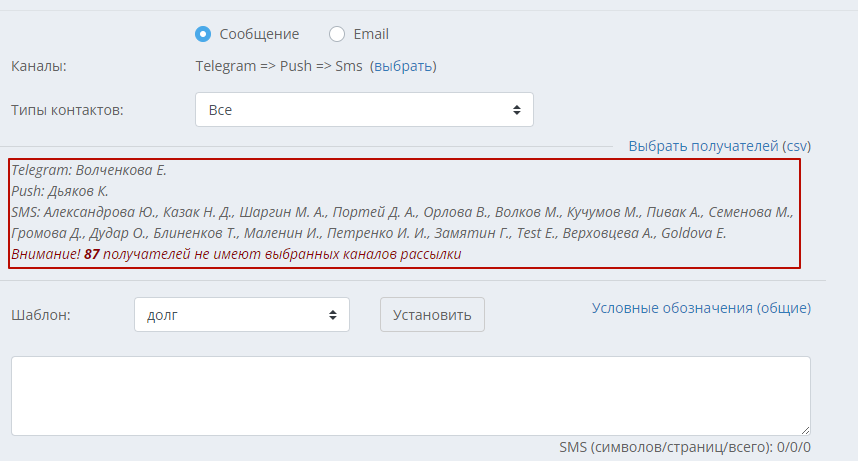Click the Установить button
858x461 pixels.
click(432, 315)
